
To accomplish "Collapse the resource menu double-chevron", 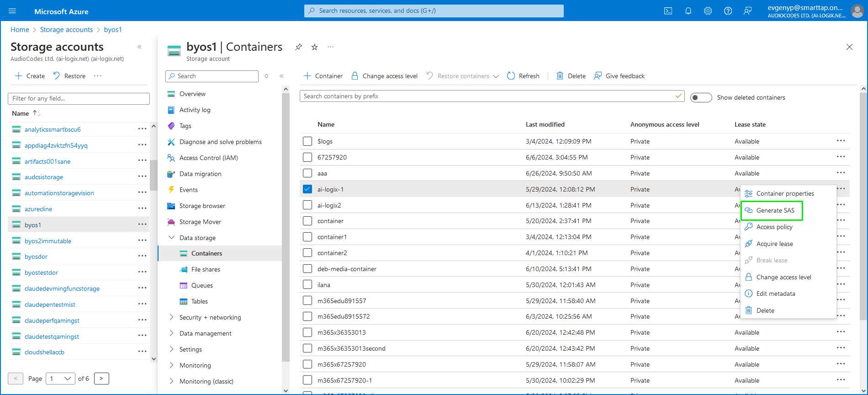I will coord(281,76).
